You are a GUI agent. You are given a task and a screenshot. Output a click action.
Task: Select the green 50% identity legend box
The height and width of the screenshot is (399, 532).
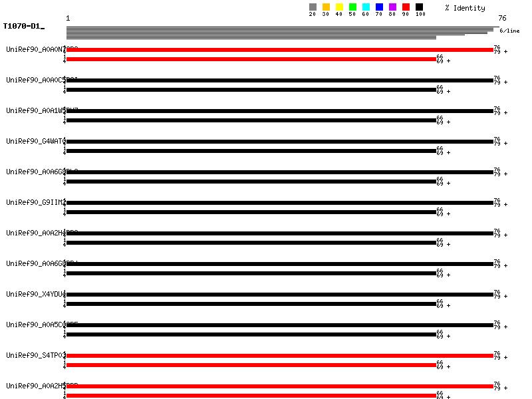click(x=352, y=7)
